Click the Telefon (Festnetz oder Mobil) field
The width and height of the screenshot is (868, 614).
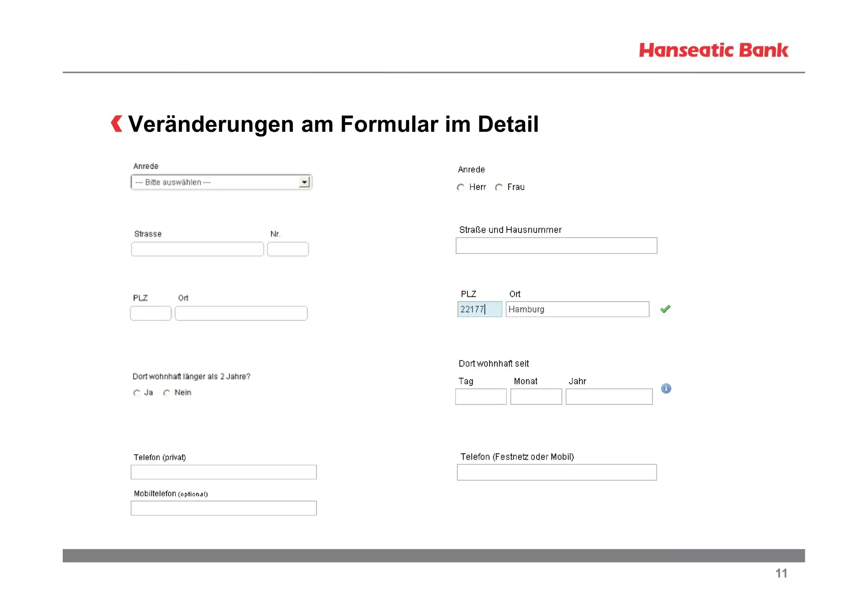tap(557, 472)
